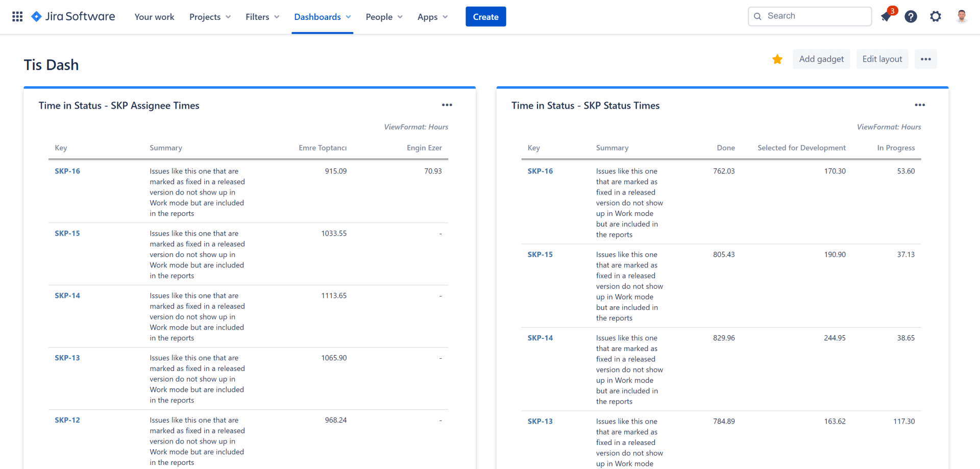
Task: Click the 784.89 Done value
Action: 724,422
